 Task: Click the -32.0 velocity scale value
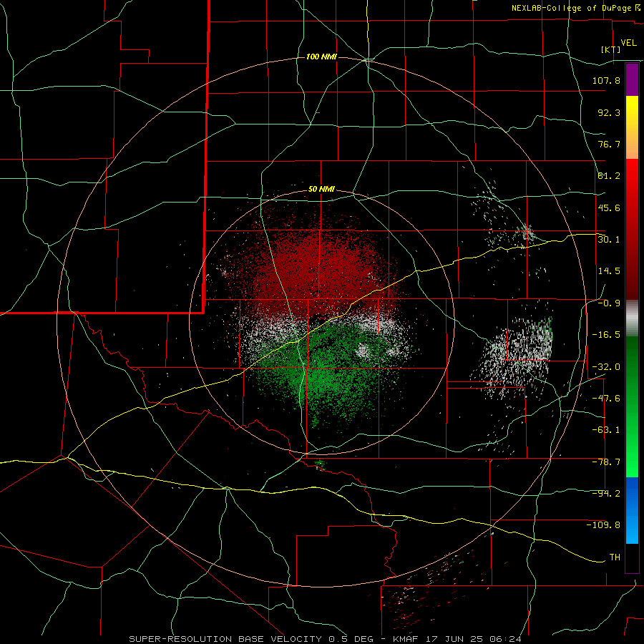[606, 367]
